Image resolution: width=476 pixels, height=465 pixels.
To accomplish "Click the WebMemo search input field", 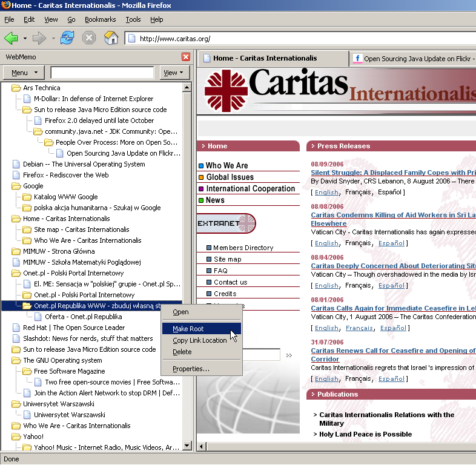I will [102, 73].
